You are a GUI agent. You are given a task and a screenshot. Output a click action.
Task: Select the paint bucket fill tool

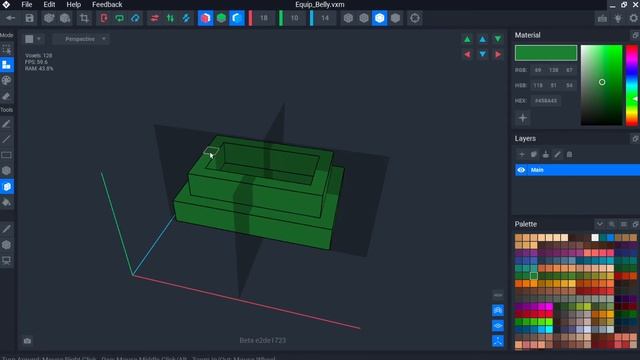[7, 202]
